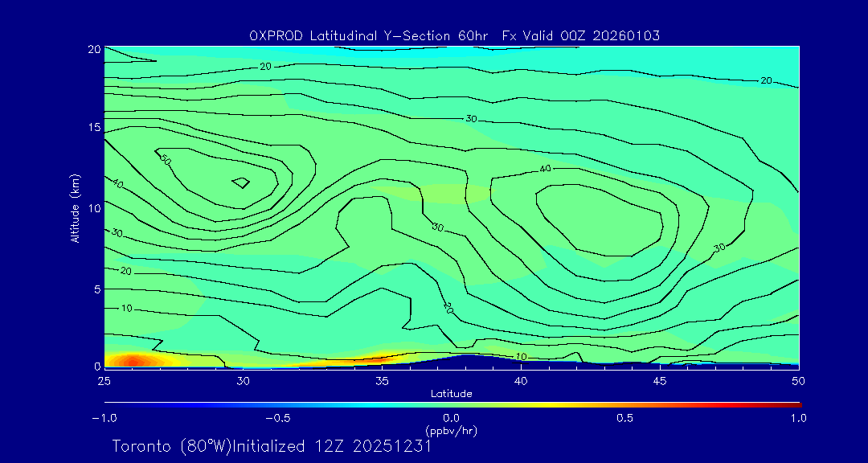Click the 10 contour label above blue terrain
This screenshot has height=463, width=868.
(520, 356)
